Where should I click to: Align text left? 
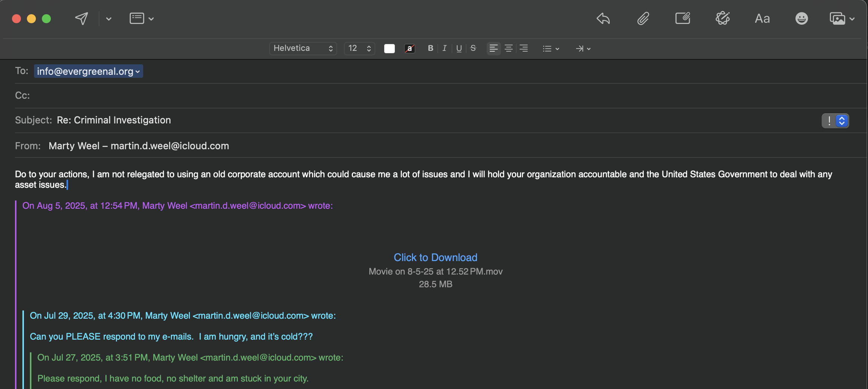pyautogui.click(x=493, y=48)
